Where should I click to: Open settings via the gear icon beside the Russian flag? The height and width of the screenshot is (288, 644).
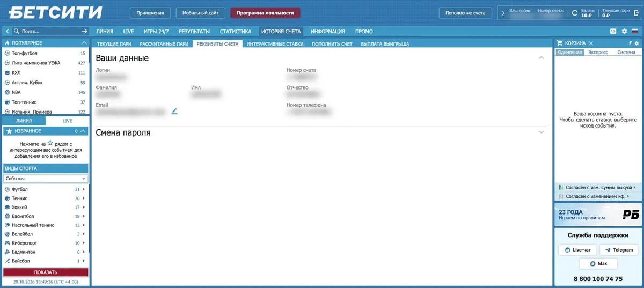tap(624, 32)
